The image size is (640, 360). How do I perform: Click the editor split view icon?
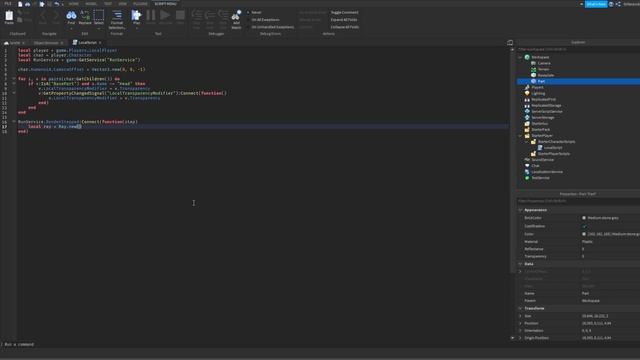click(x=510, y=42)
